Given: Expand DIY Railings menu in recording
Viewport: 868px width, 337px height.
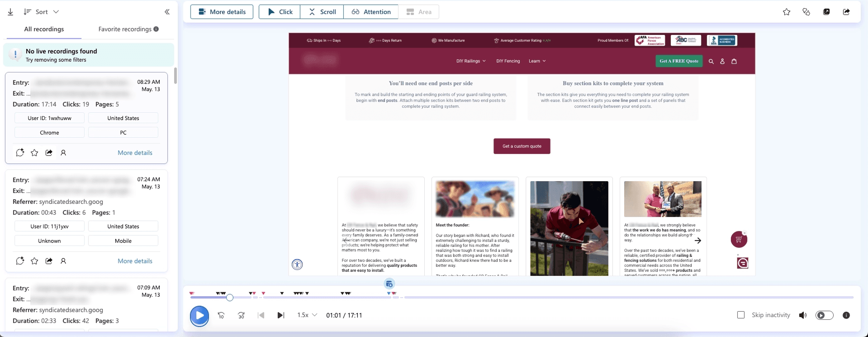Looking at the screenshot, I should tap(471, 61).
